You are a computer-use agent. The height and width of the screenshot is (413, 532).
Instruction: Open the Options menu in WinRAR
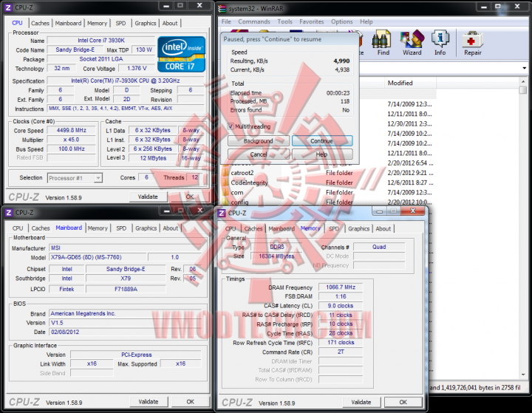(x=341, y=21)
